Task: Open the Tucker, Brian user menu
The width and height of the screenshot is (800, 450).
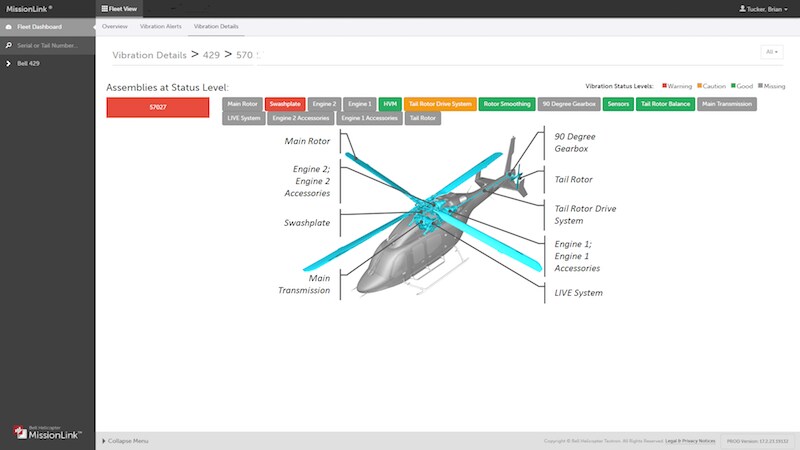Action: (x=764, y=8)
